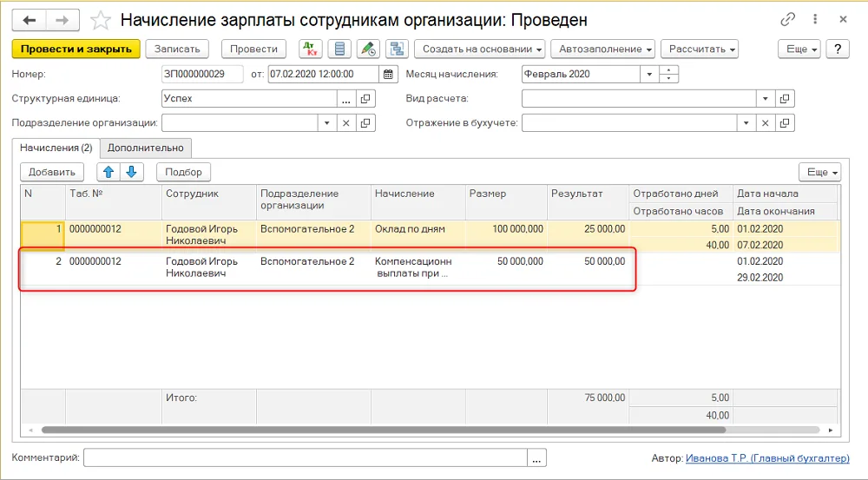
Task: Expand the Рассчитать dropdown
Action: (x=700, y=49)
